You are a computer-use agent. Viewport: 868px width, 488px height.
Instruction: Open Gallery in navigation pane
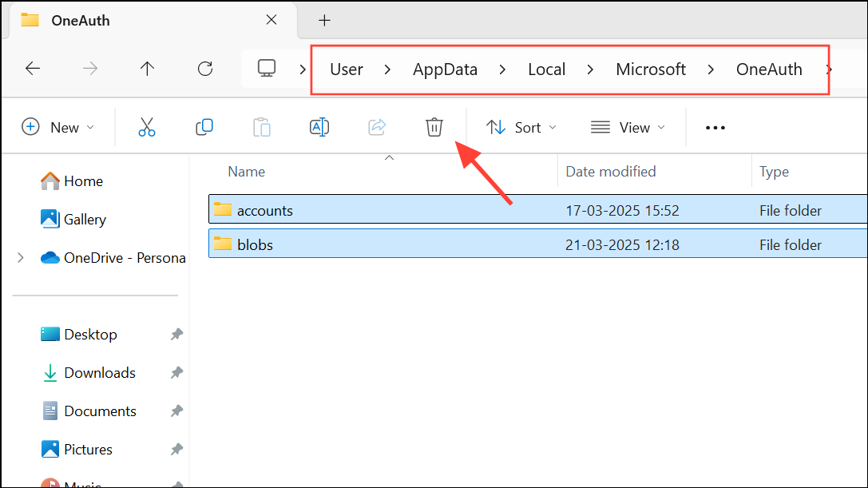pos(73,220)
